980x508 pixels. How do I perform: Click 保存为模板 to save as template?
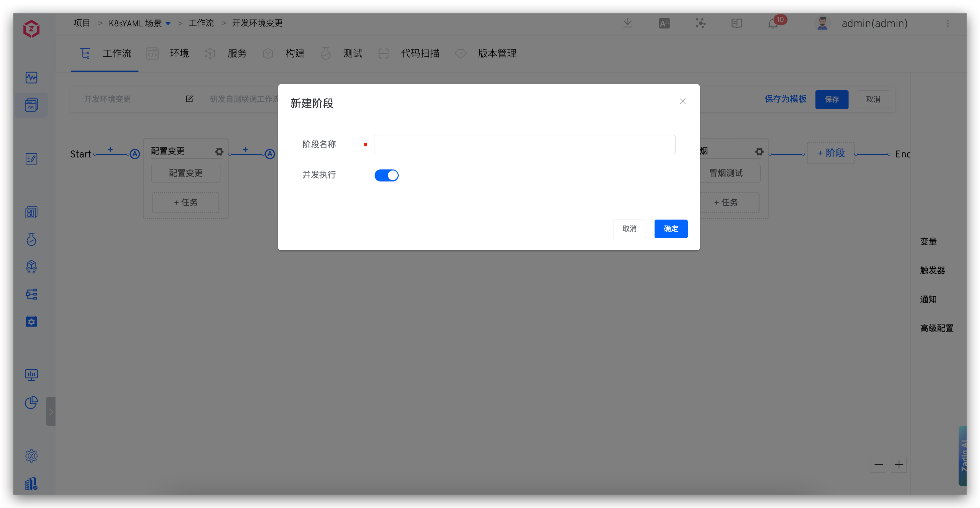coord(785,99)
